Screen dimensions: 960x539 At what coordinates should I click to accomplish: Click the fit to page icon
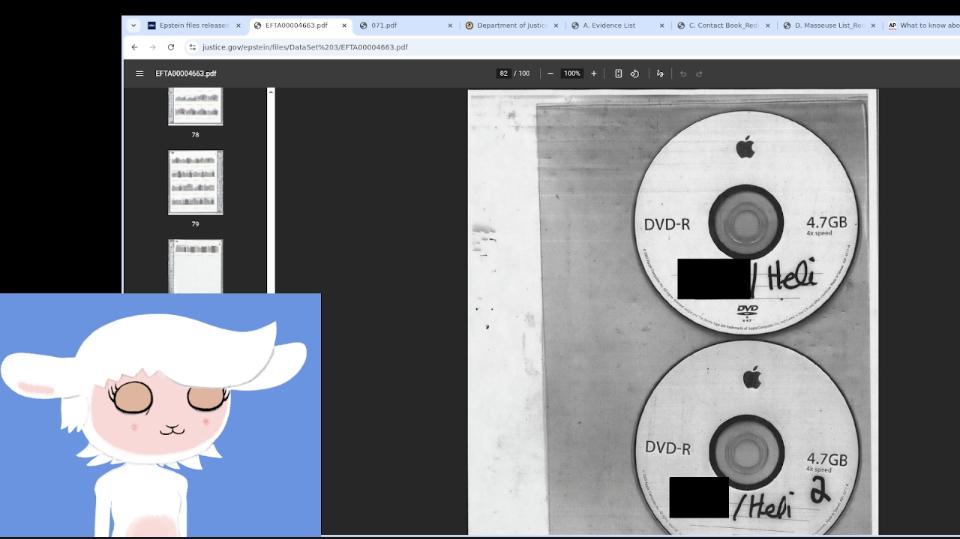click(x=618, y=73)
